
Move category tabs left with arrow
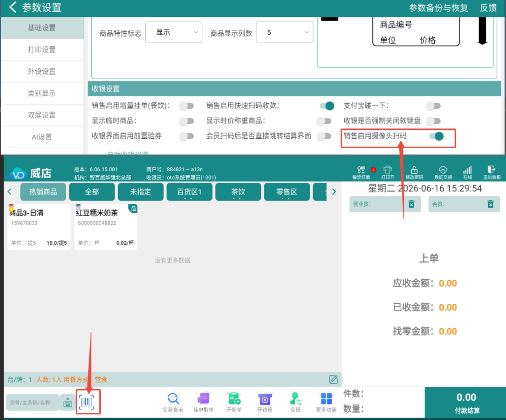click(x=10, y=192)
